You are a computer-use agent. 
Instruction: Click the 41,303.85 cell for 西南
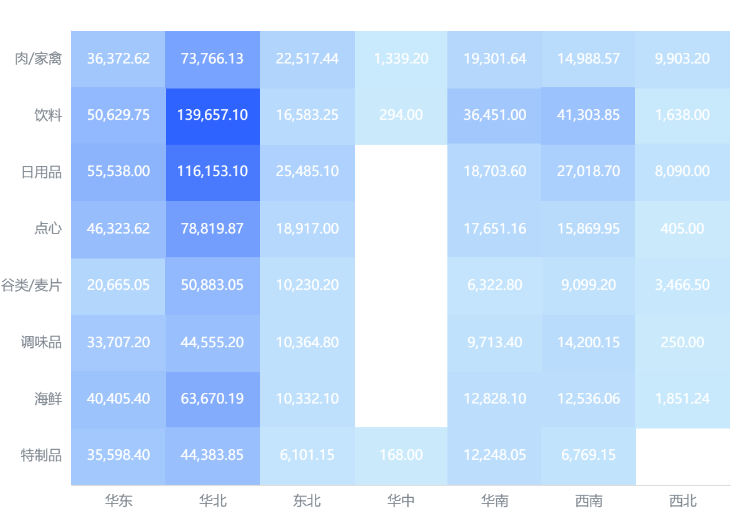coord(588,116)
